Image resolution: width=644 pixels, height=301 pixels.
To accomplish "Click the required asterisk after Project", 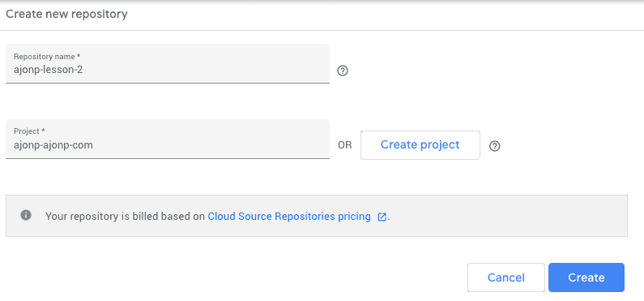I will pos(43,131).
